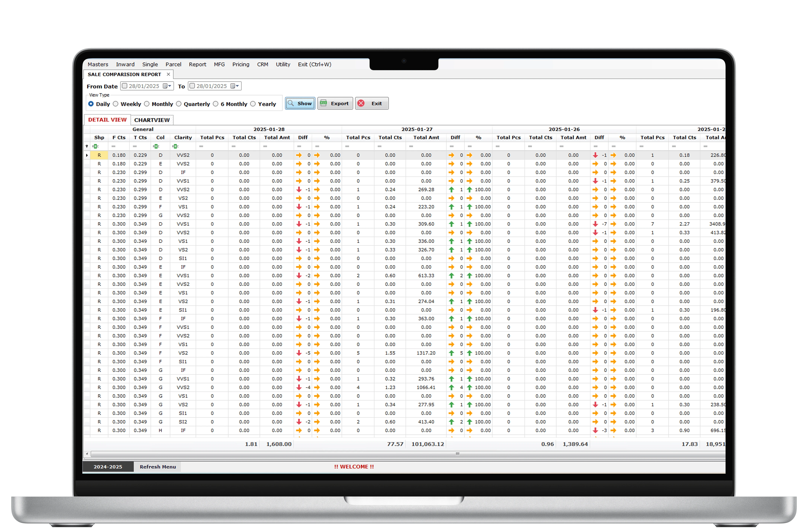The width and height of the screenshot is (808, 532).
Task: Open the Pricing menu
Action: pyautogui.click(x=241, y=65)
